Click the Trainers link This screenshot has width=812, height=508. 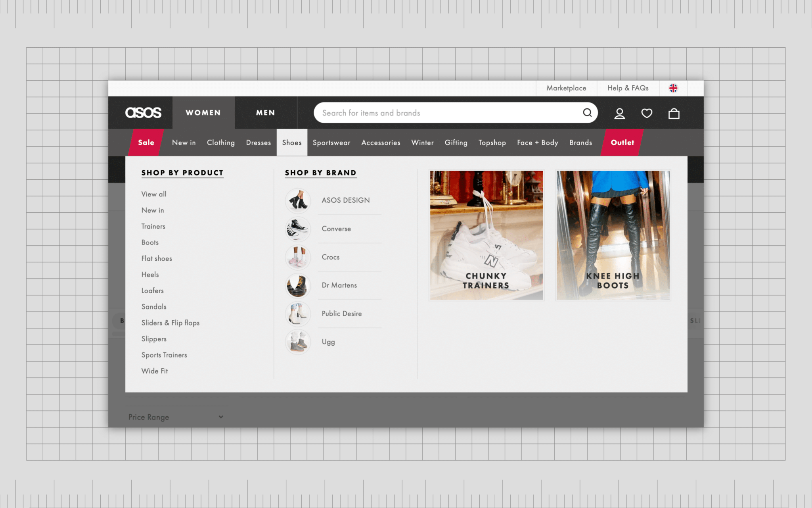[x=153, y=226]
